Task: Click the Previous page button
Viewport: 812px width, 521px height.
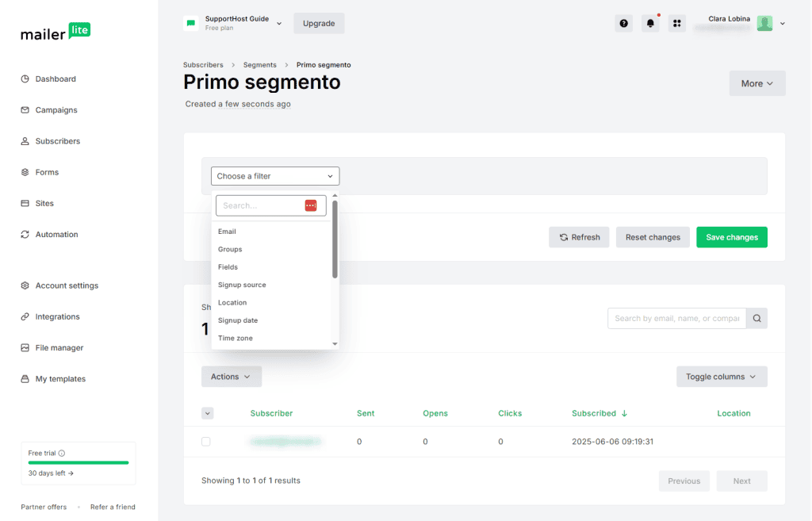Action: point(684,481)
